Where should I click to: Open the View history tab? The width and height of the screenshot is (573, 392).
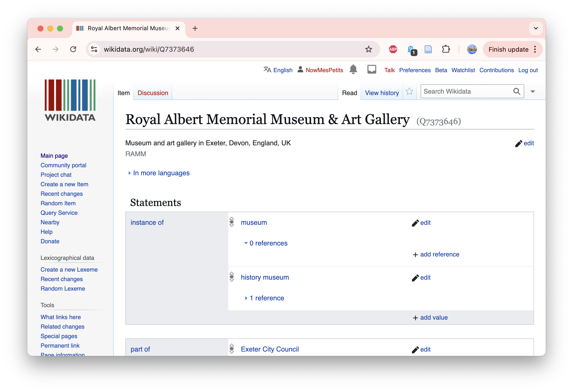coord(382,93)
